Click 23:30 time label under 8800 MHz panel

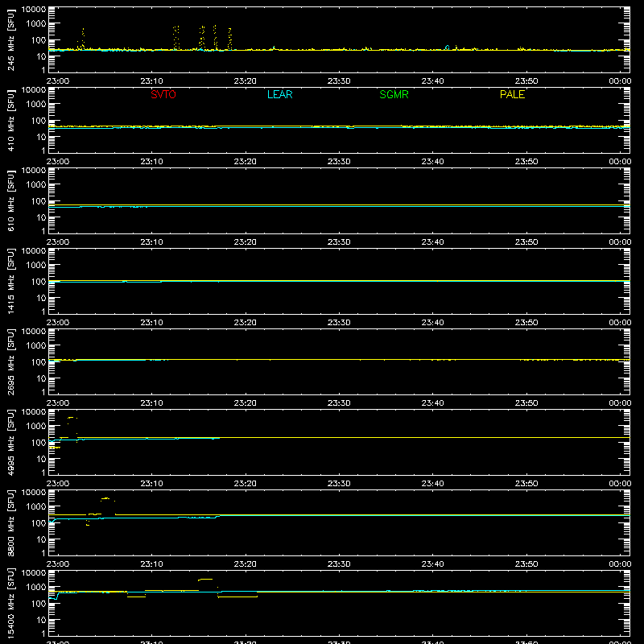[339, 564]
